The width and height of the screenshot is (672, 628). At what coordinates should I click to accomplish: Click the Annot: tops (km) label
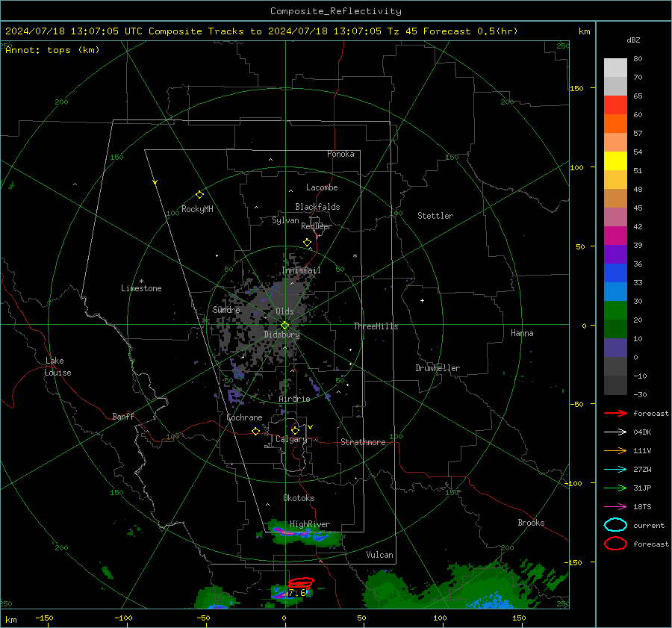52,50
